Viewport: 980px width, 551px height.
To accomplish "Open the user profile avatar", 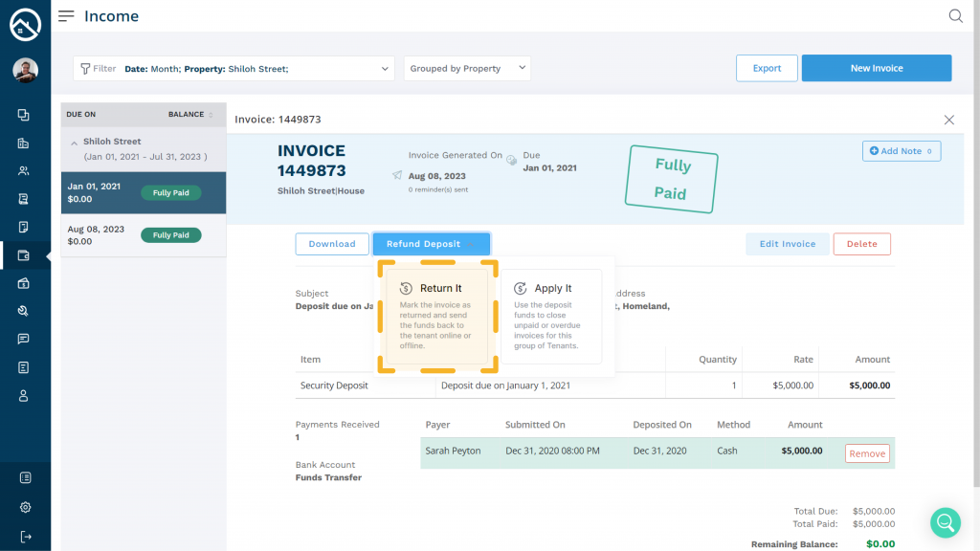I will (x=25, y=70).
